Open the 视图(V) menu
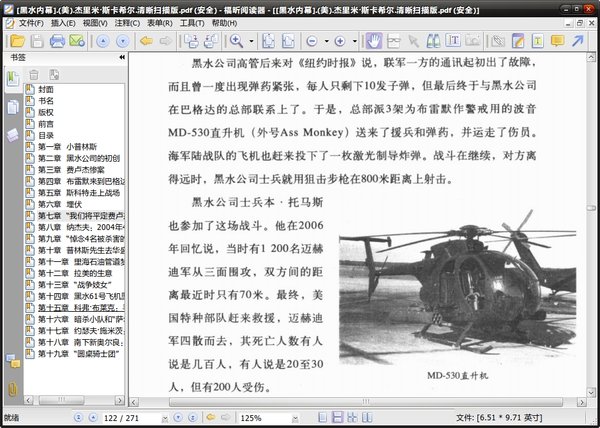This screenshot has width=600, height=428. click(95, 22)
